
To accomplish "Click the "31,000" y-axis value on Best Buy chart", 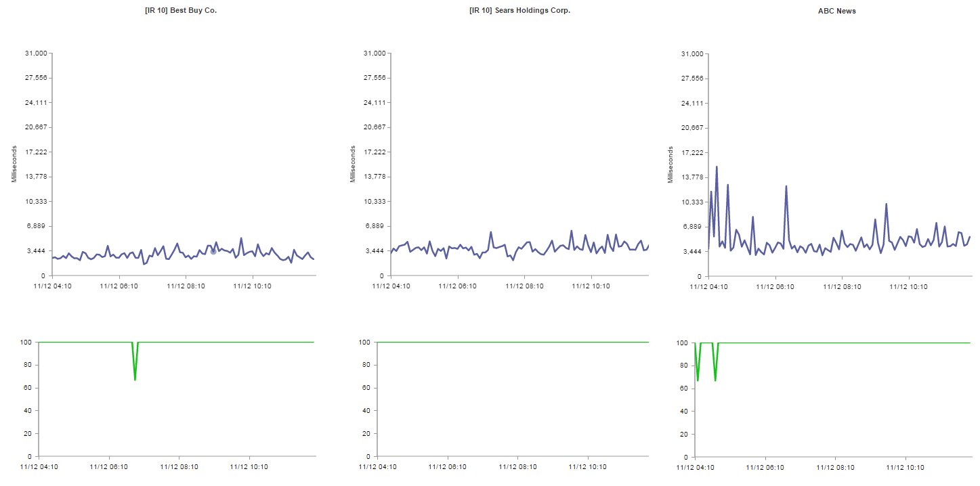I will tap(36, 53).
